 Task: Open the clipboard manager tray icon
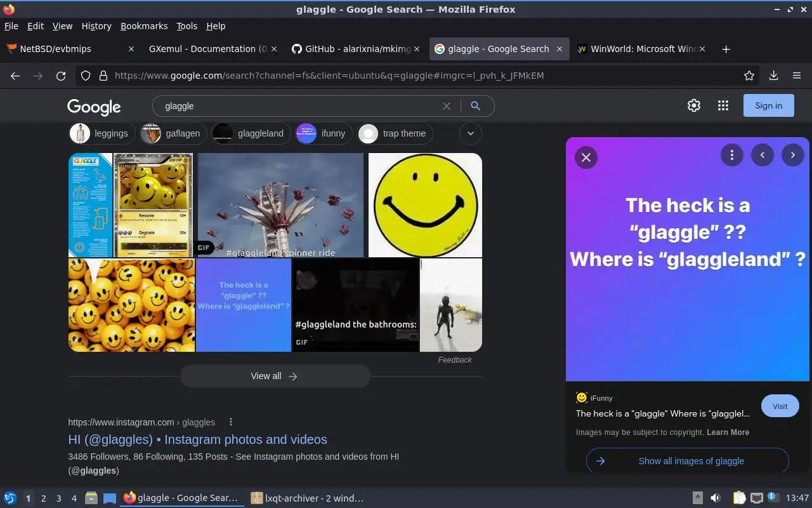739,498
